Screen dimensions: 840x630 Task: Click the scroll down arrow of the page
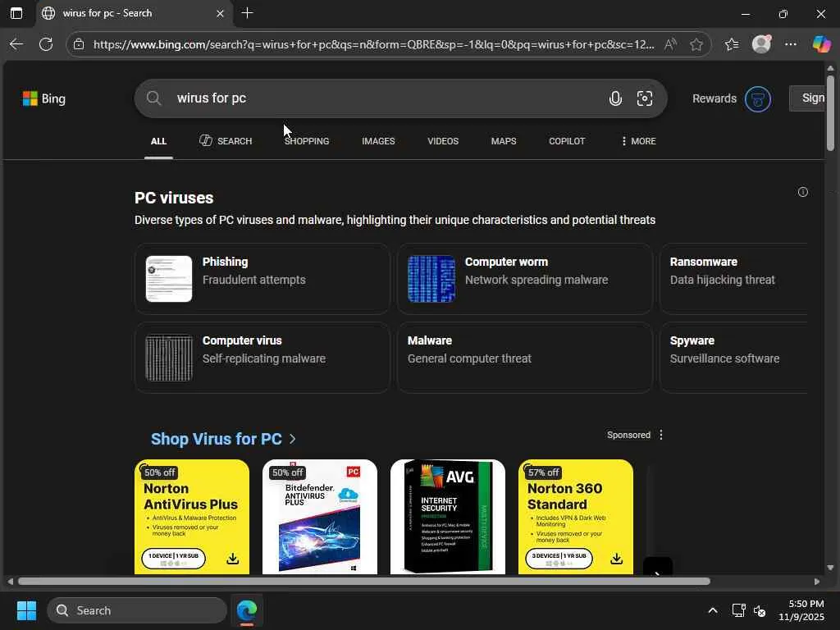click(830, 568)
